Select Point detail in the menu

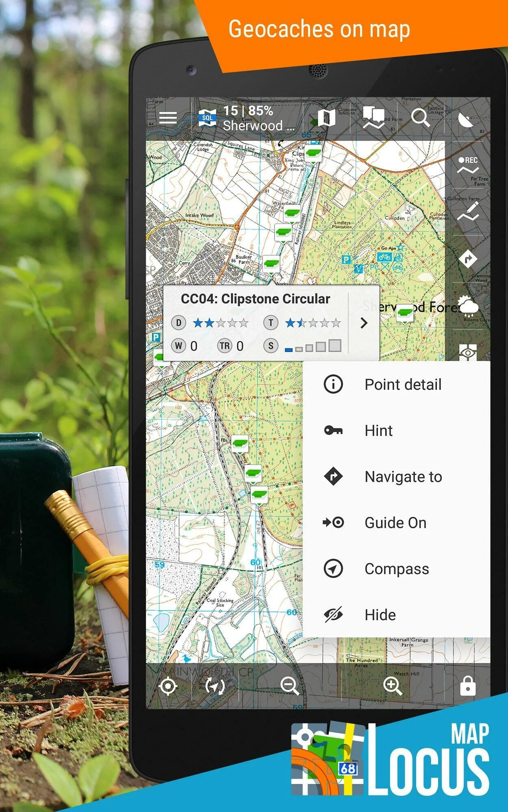pyautogui.click(x=396, y=384)
